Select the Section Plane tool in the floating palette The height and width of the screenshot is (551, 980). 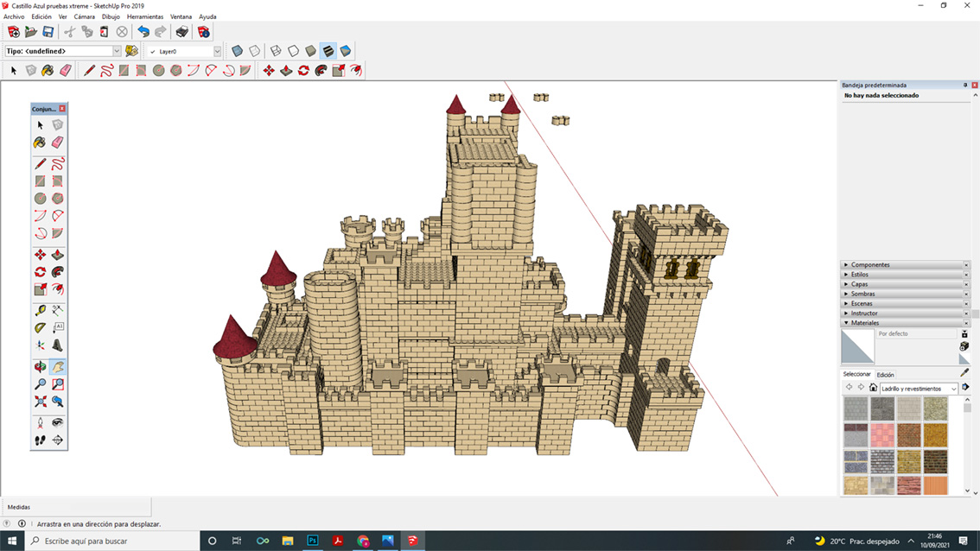(x=58, y=440)
